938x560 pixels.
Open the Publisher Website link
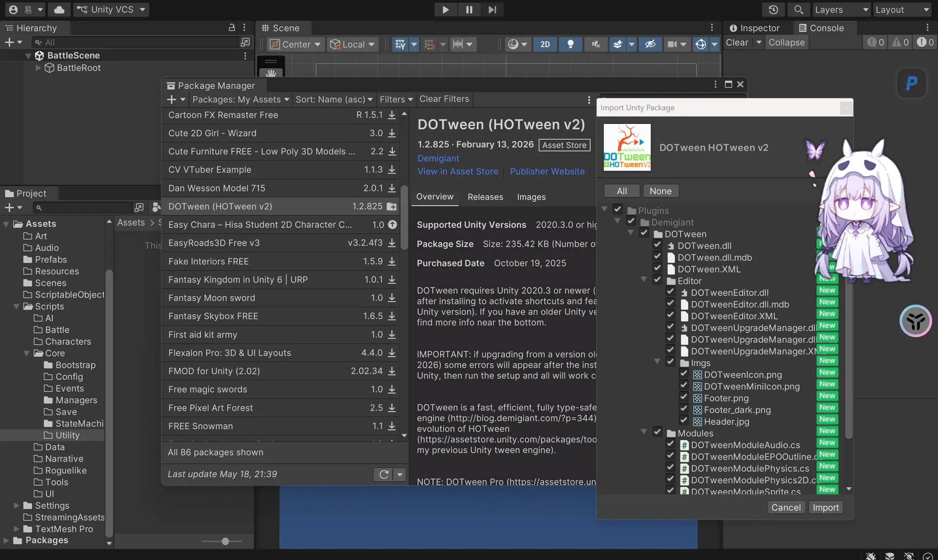(547, 172)
